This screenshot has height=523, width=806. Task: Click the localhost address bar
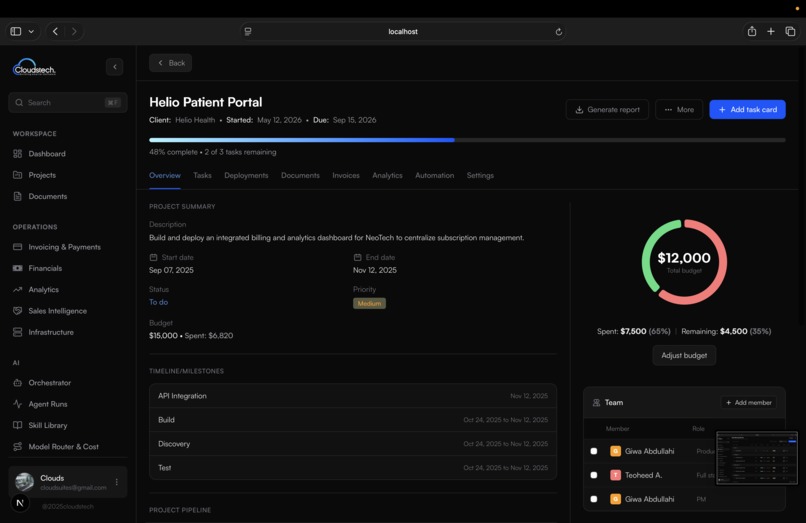click(403, 31)
